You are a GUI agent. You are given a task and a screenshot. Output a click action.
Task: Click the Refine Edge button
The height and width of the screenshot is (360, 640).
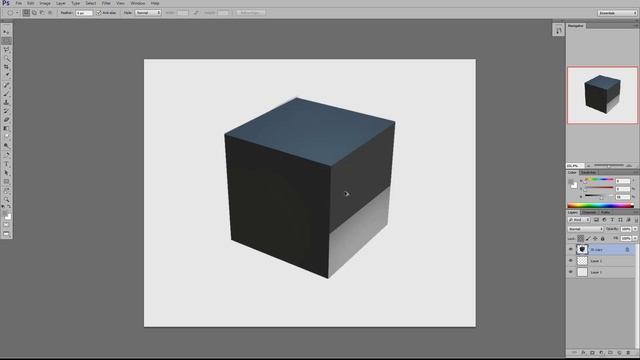(x=251, y=13)
